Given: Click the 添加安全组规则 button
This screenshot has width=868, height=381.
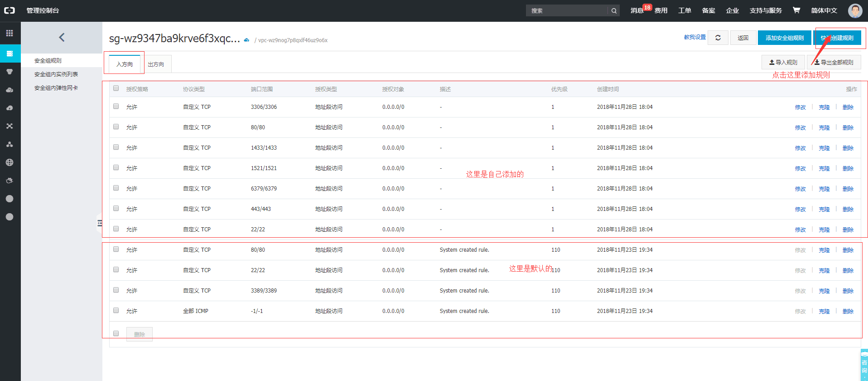Looking at the screenshot, I should point(785,38).
